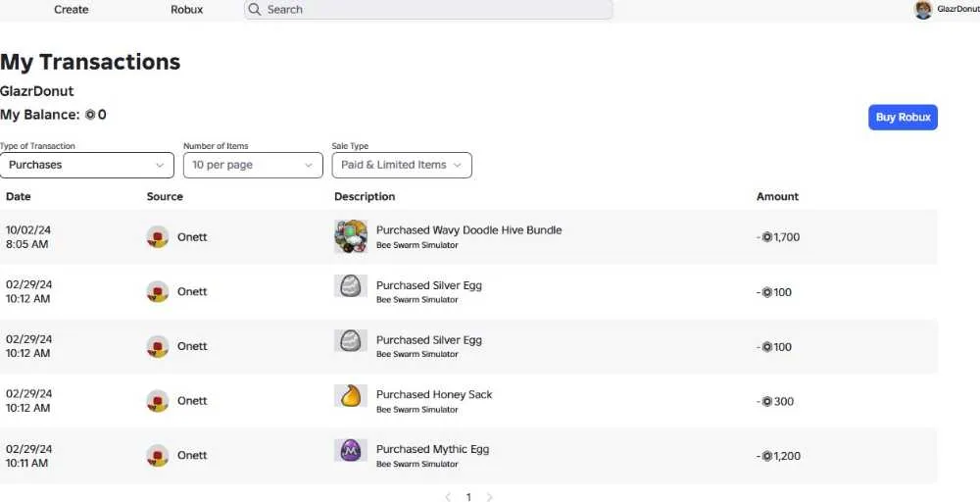Click Bee Swarm Simulator under Honey Sack

[x=416, y=410]
